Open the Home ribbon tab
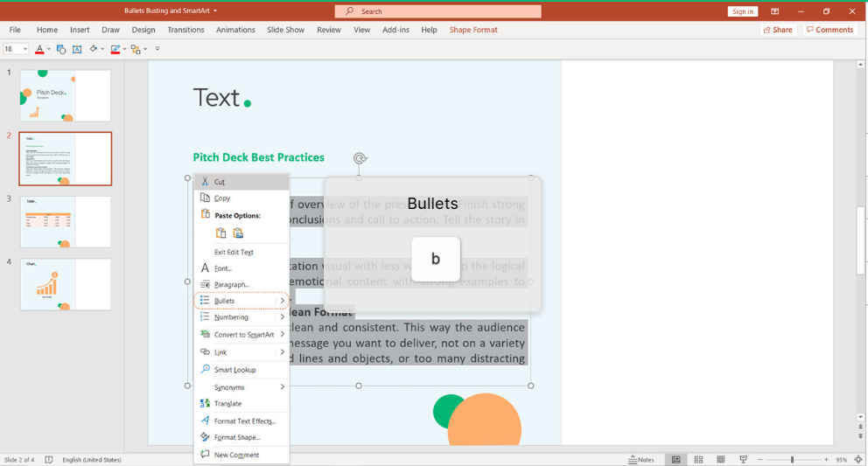 click(x=47, y=30)
